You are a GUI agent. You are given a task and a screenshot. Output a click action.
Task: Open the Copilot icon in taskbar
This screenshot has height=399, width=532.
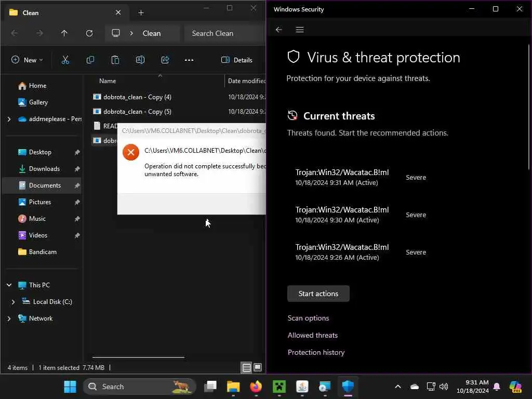coord(515,387)
